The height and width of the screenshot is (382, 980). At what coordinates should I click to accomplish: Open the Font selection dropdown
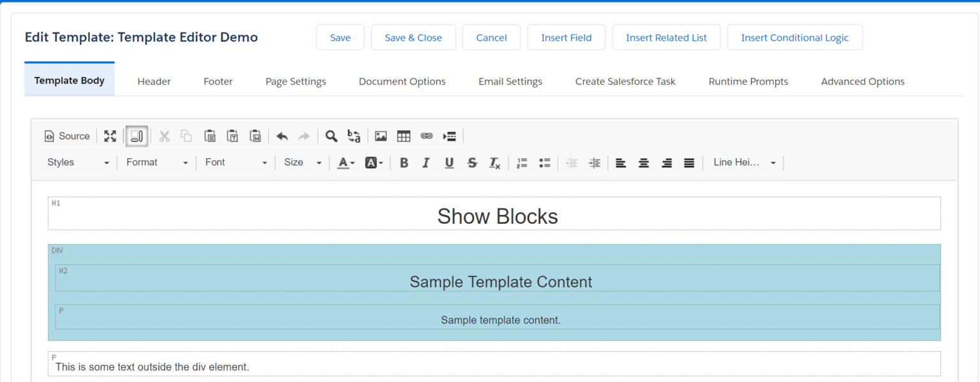[235, 163]
